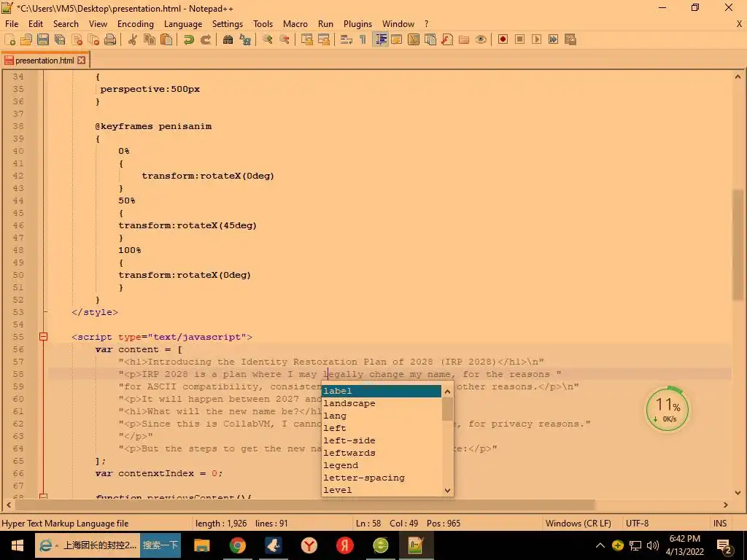Toggle the Indent Guide toolbar button
Viewport: 747px width, 560px height.
click(380, 39)
